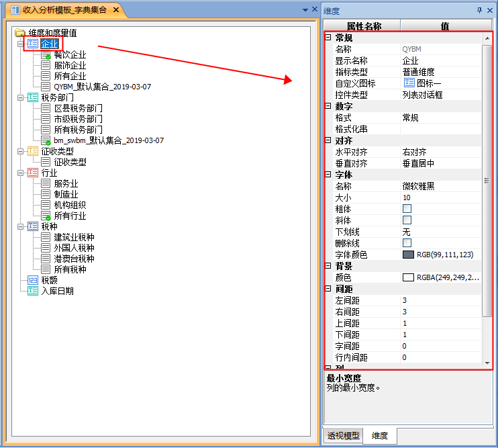Image resolution: width=498 pixels, height=448 pixels.
Task: Click the 入库日期 dimension icon
Action: tap(33, 291)
